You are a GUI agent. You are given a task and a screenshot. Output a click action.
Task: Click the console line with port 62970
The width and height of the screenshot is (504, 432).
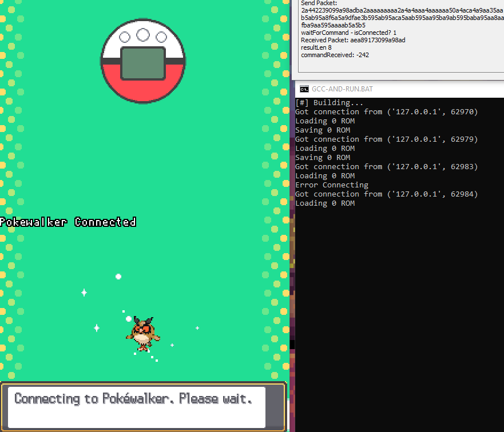(x=387, y=111)
